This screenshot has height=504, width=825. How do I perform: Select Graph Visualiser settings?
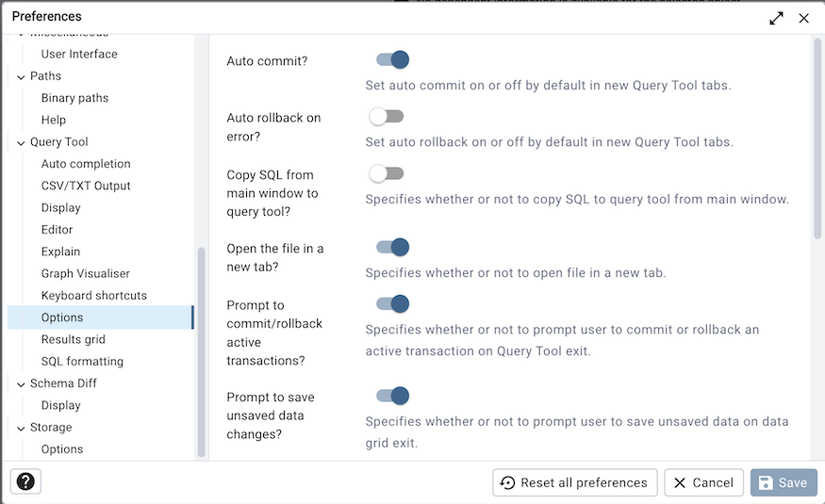(x=85, y=273)
